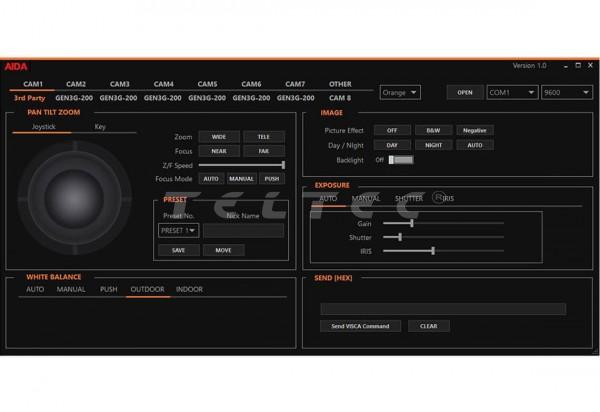Select the Key tab in Pan Tilt Zoom
The image size is (600, 412).
click(100, 127)
